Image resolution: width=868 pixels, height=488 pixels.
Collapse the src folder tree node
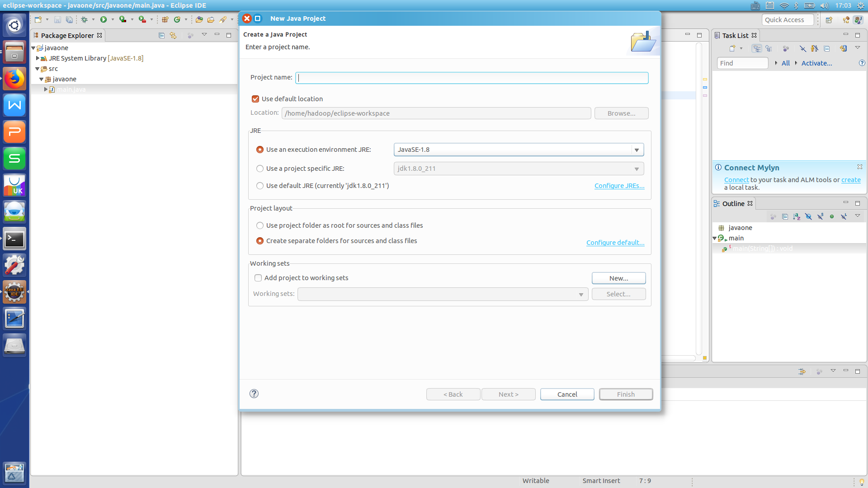pos(38,69)
